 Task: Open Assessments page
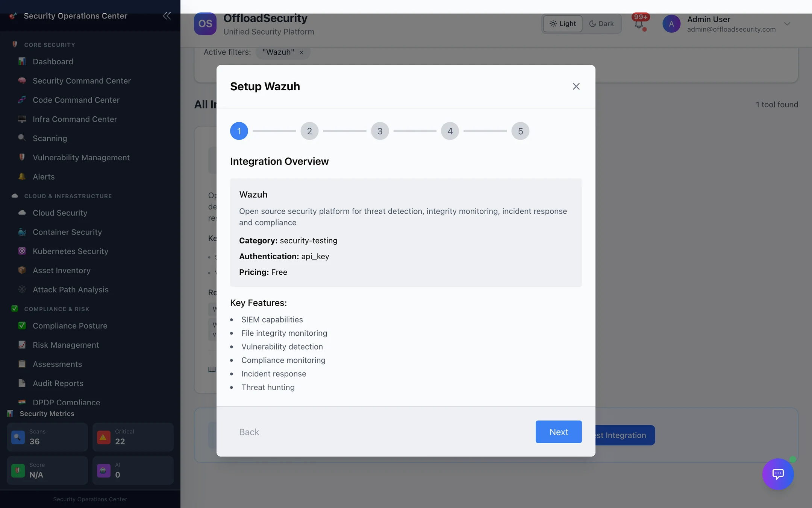coord(57,364)
